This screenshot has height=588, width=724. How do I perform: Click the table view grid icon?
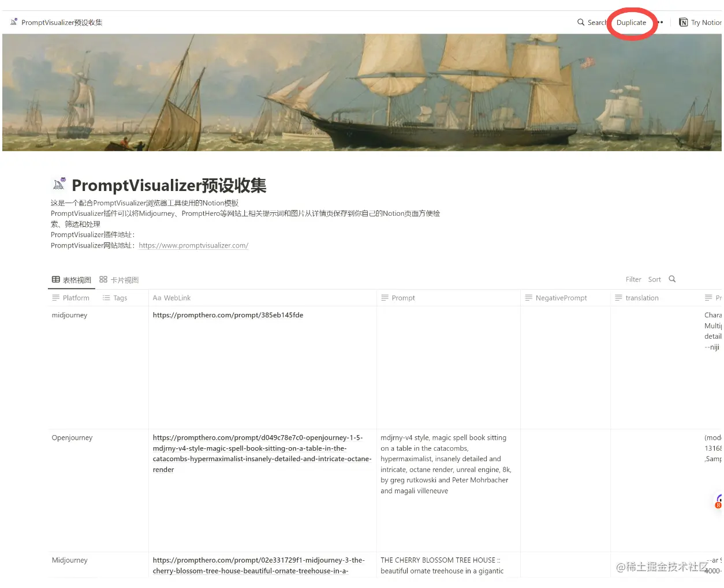56,280
